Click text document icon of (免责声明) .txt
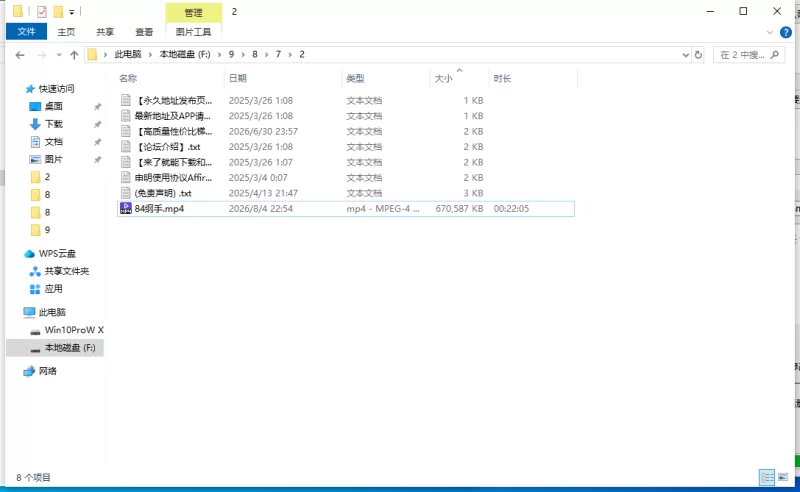Image resolution: width=800 pixels, height=492 pixels. 126,193
